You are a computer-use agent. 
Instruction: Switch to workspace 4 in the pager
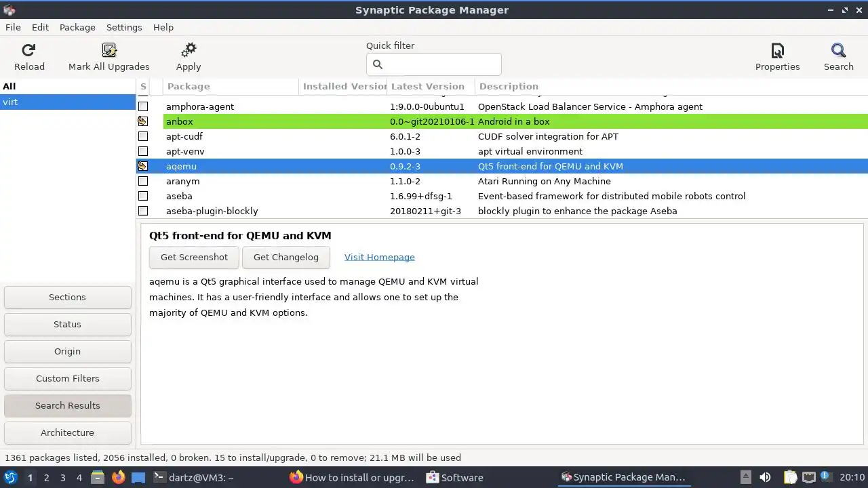(x=79, y=477)
